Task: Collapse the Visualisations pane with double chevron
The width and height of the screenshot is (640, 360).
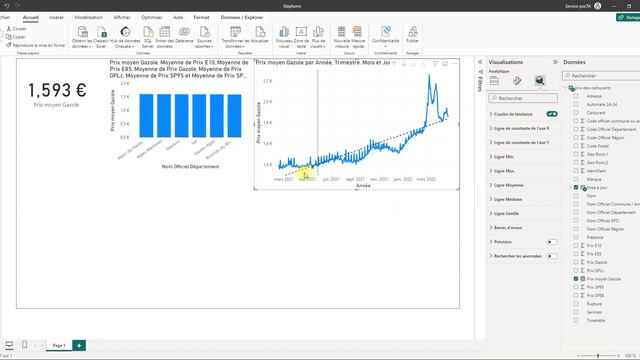Action: 555,62
